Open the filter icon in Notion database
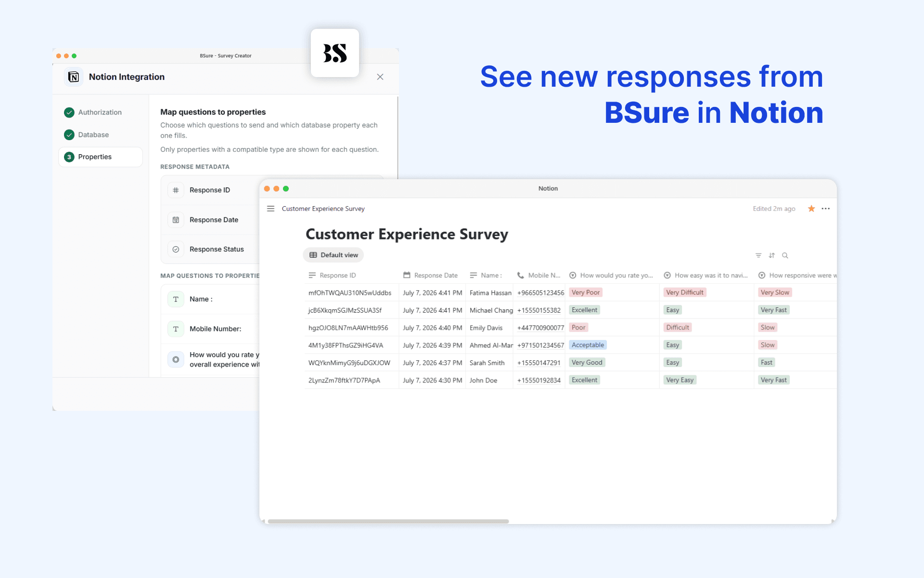Screen dimensions: 924x578 click(x=758, y=255)
